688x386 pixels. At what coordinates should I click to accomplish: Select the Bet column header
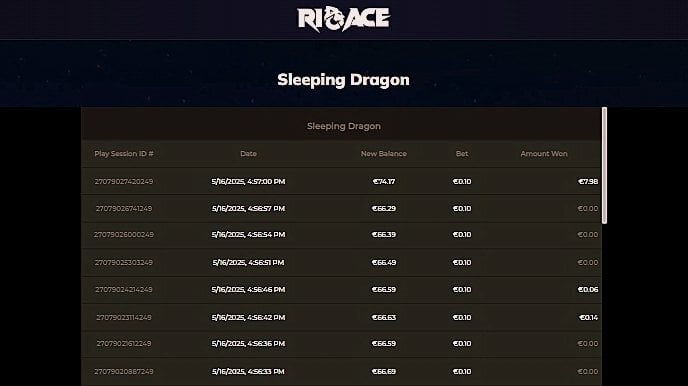pos(462,154)
